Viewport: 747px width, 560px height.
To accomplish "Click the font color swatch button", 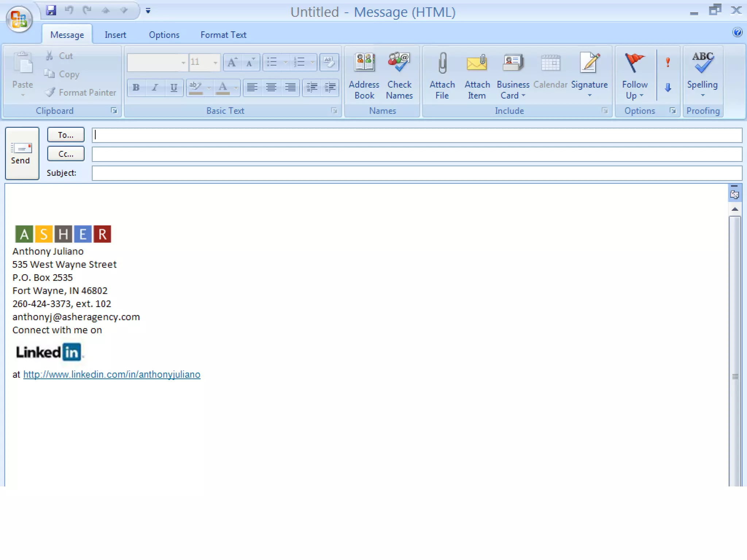I will tap(222, 87).
